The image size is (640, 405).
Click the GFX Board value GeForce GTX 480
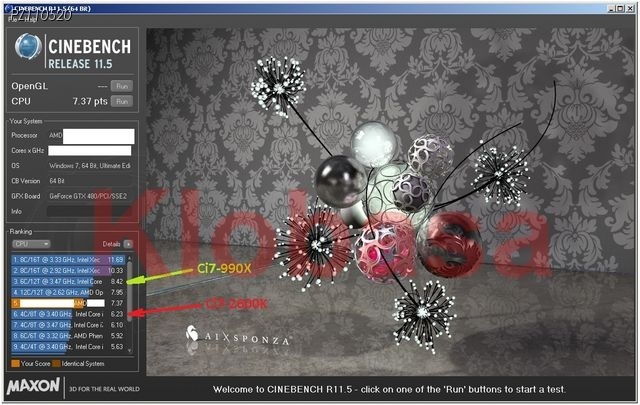click(88, 196)
